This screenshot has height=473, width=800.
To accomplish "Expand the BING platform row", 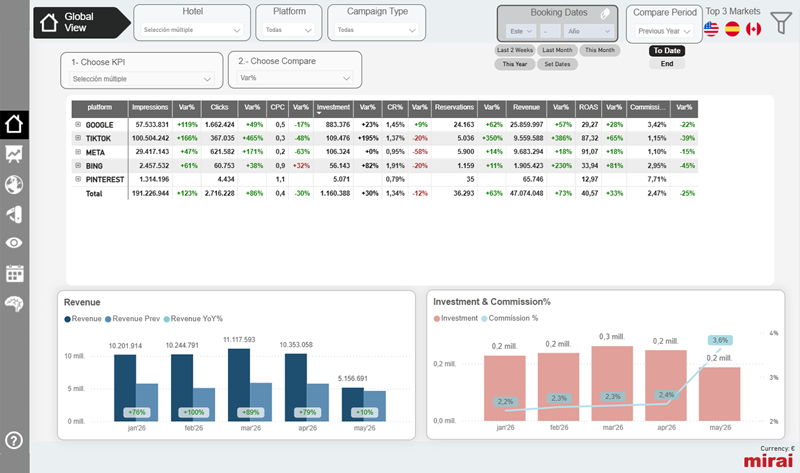I will [78, 165].
